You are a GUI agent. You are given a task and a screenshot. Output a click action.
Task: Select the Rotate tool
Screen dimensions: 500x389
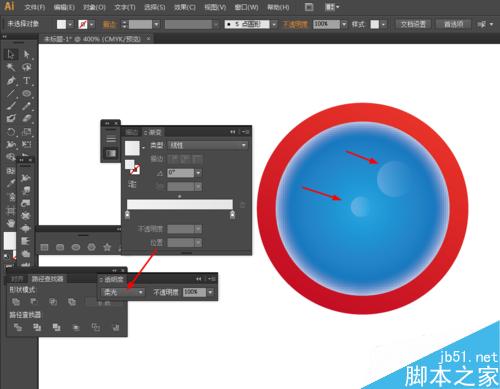point(11,132)
